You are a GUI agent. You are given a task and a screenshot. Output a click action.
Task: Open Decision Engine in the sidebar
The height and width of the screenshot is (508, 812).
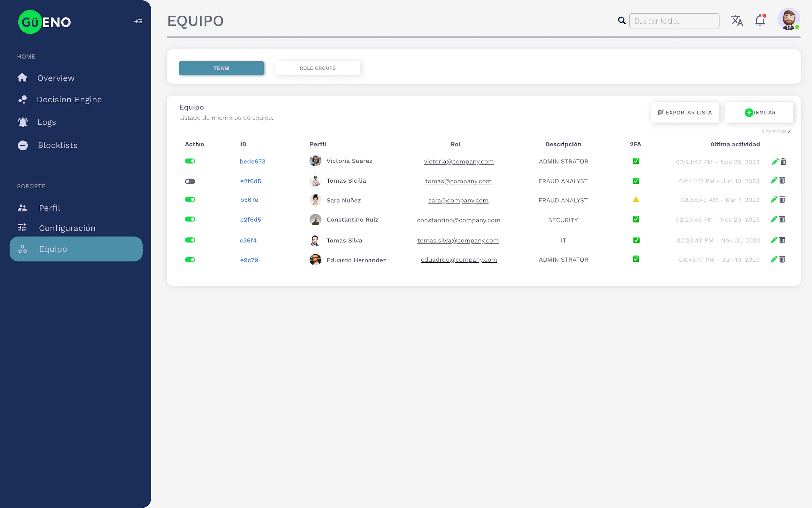pyautogui.click(x=69, y=100)
